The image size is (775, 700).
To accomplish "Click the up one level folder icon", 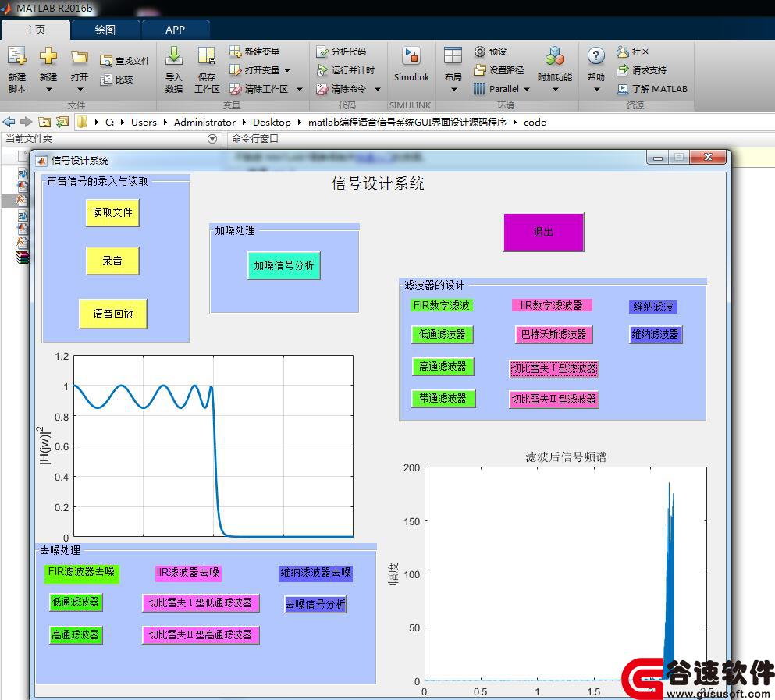I will pyautogui.click(x=44, y=122).
